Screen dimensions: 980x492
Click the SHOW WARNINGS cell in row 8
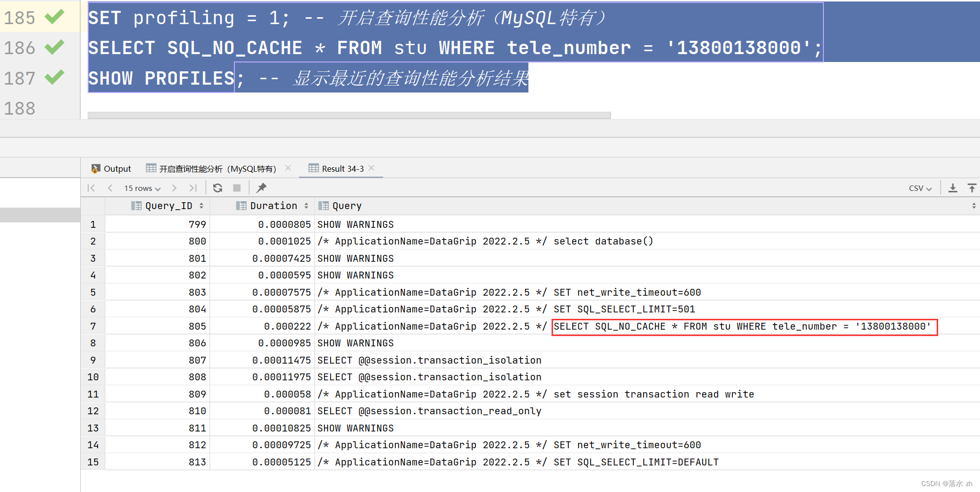(647, 343)
